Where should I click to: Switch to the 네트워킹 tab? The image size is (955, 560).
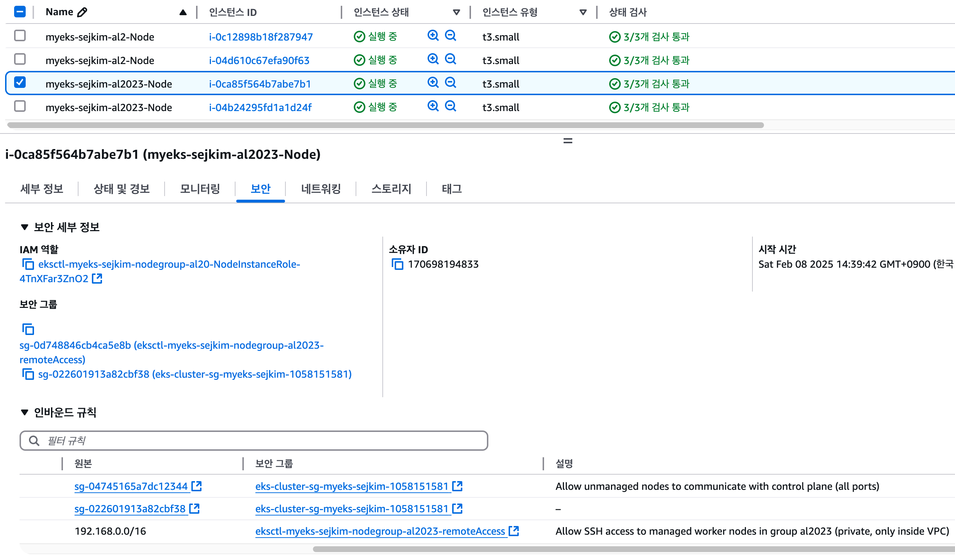tap(321, 189)
